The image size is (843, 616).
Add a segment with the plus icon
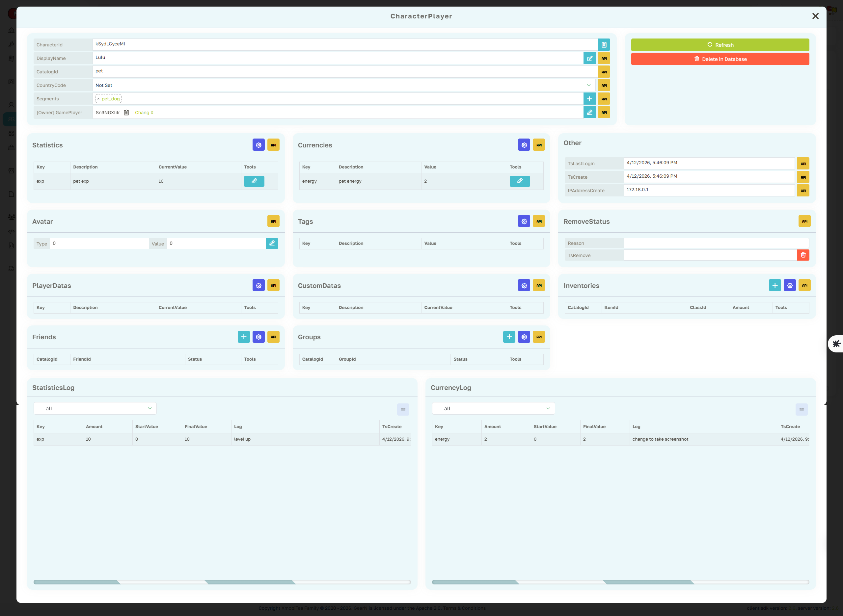click(x=590, y=98)
